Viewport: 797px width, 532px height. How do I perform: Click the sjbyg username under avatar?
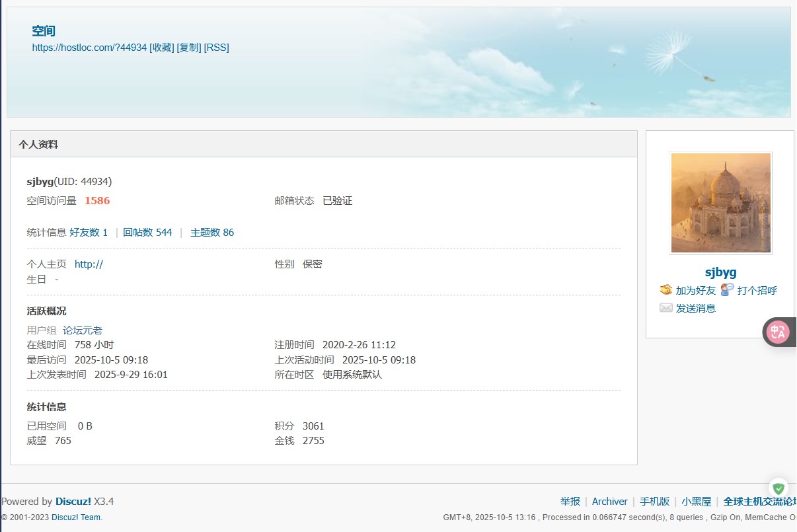(x=720, y=272)
